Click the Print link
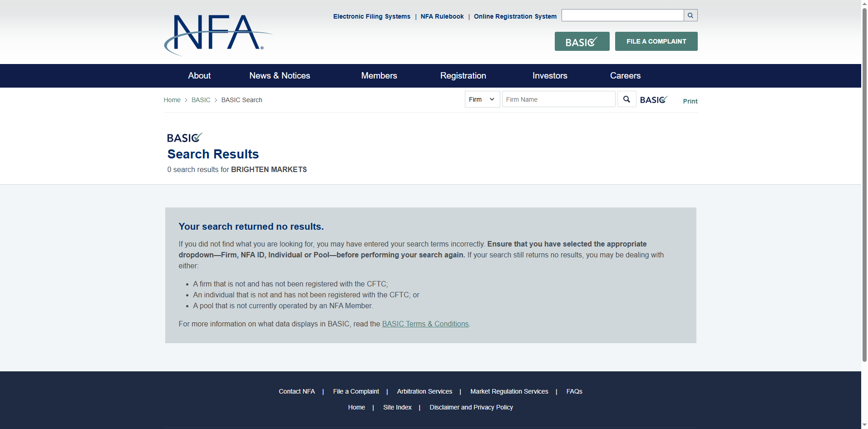The width and height of the screenshot is (868, 429). (x=690, y=101)
